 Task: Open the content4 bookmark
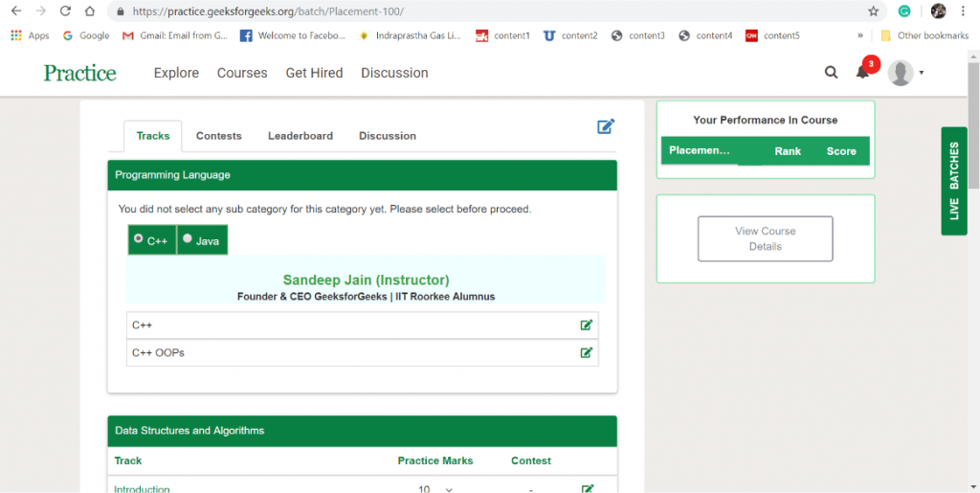[705, 35]
